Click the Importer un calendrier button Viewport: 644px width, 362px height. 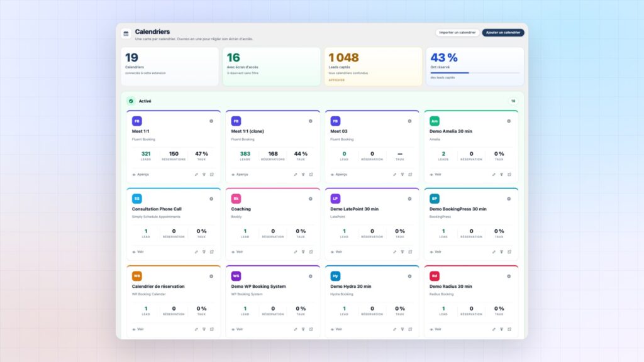click(x=457, y=33)
